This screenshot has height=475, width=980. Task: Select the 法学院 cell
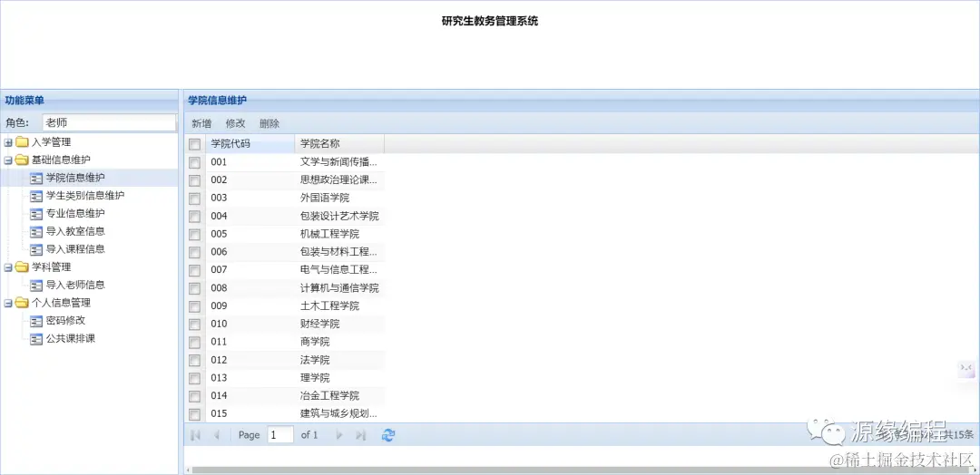339,360
